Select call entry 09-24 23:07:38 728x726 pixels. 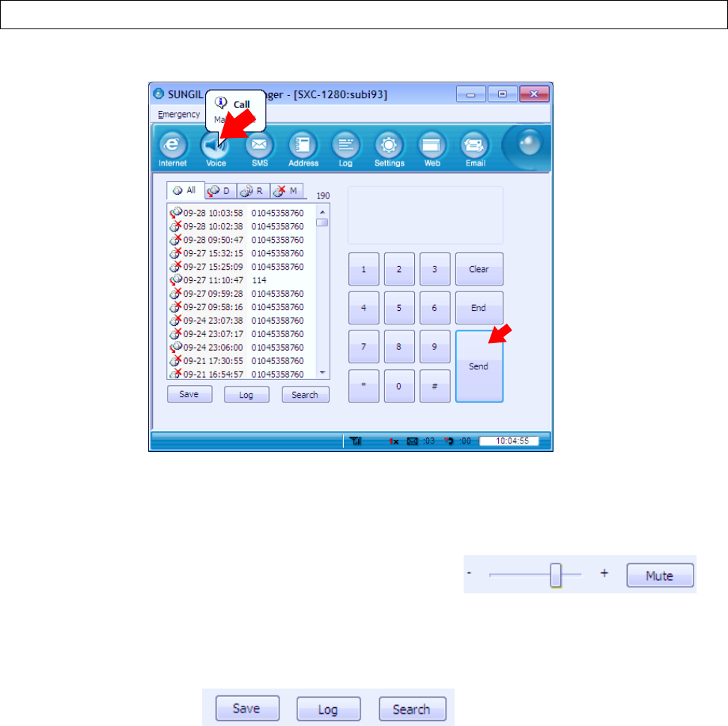241,321
